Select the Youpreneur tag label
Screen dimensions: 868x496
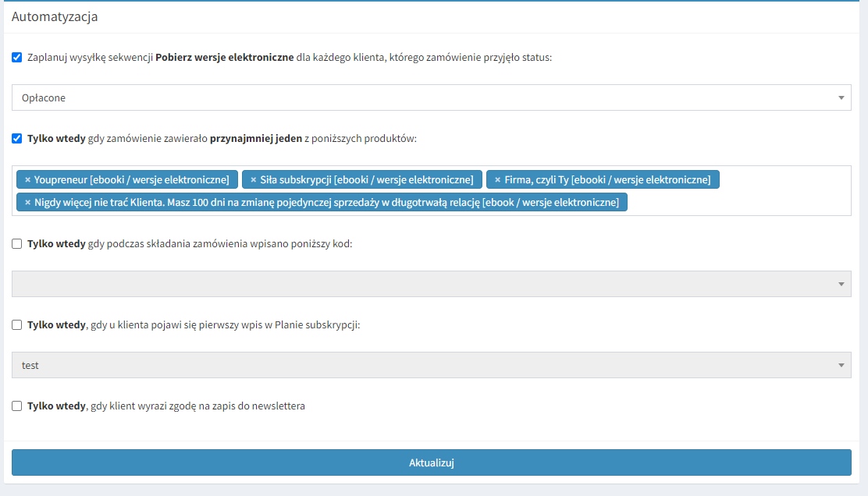click(x=131, y=180)
